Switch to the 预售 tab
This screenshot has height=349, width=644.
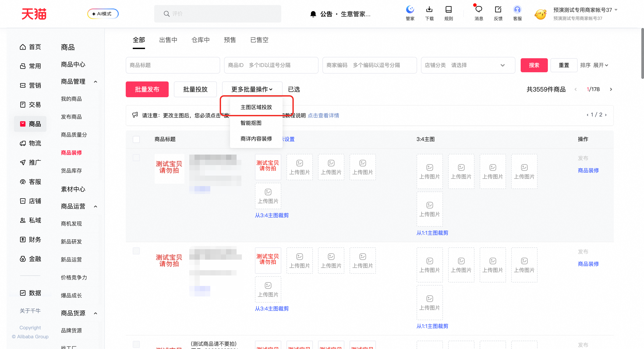coord(230,40)
